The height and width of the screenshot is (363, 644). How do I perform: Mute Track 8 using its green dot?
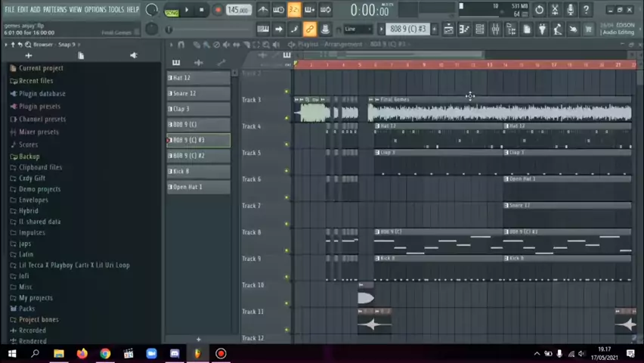tap(286, 225)
